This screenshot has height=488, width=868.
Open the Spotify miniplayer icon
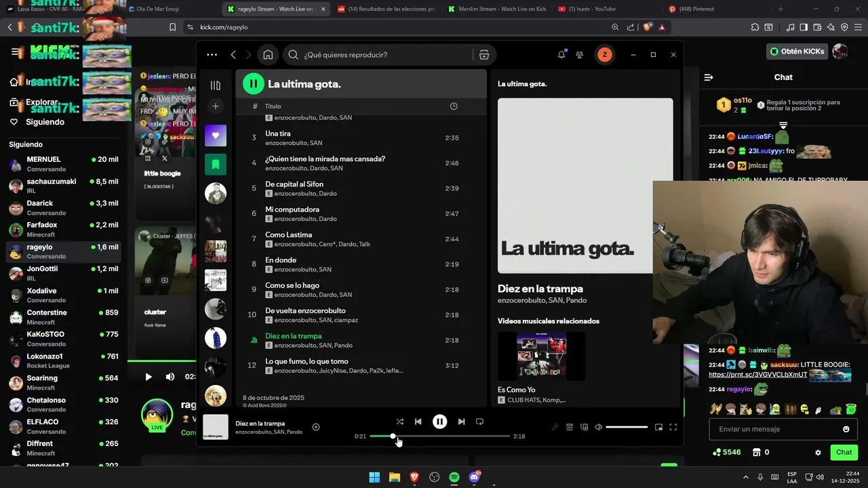coord(658,427)
